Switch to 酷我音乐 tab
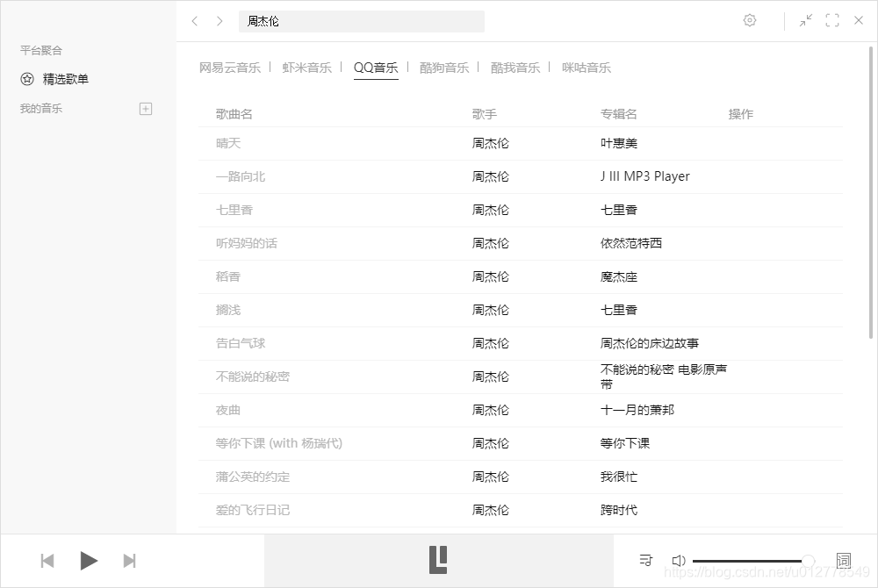 pos(515,68)
